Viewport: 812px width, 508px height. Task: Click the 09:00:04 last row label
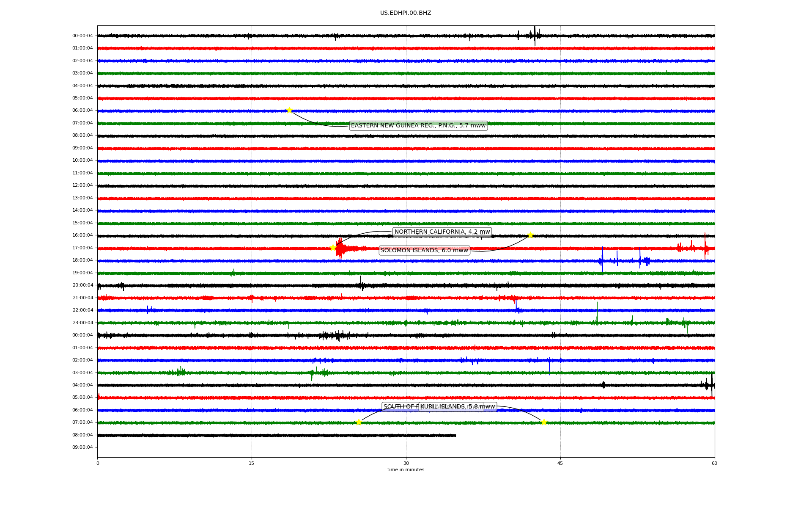pyautogui.click(x=82, y=447)
